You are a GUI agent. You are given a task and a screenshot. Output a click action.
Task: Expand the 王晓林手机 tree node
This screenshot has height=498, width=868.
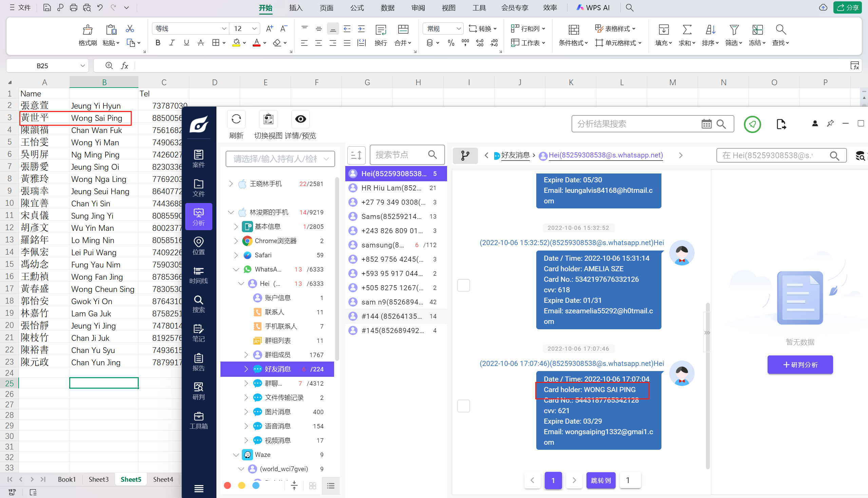click(x=231, y=184)
